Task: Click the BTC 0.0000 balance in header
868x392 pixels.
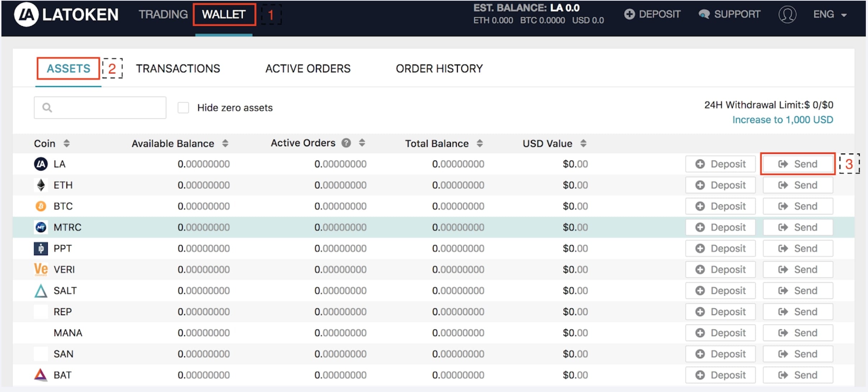Action: pyautogui.click(x=542, y=20)
